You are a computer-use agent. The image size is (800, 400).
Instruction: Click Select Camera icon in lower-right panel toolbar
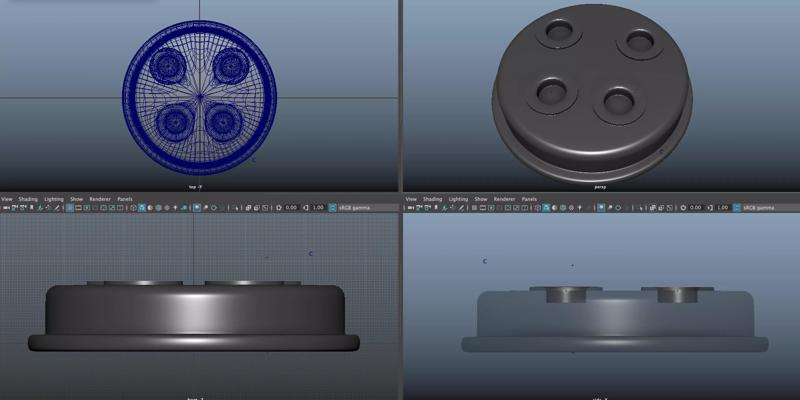(411, 208)
